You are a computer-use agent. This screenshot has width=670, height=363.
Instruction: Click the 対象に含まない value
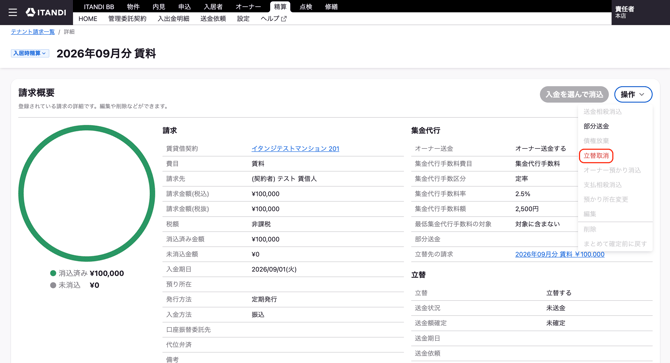click(x=538, y=224)
